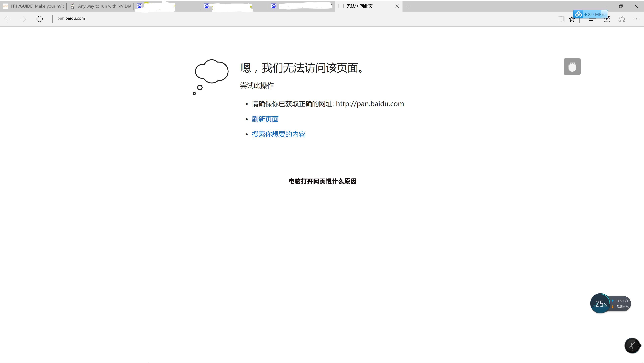This screenshot has height=363, width=644.
Task: Switch to the first Baidu paw tab
Action: [168, 6]
